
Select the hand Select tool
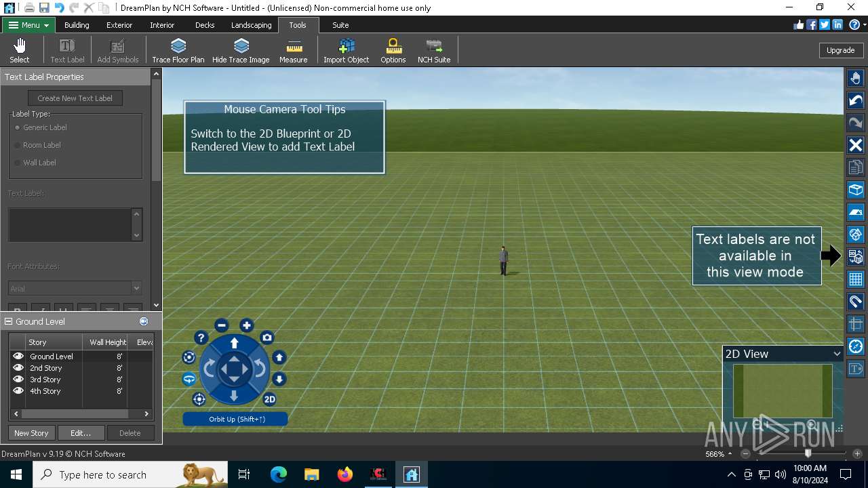pos(20,51)
